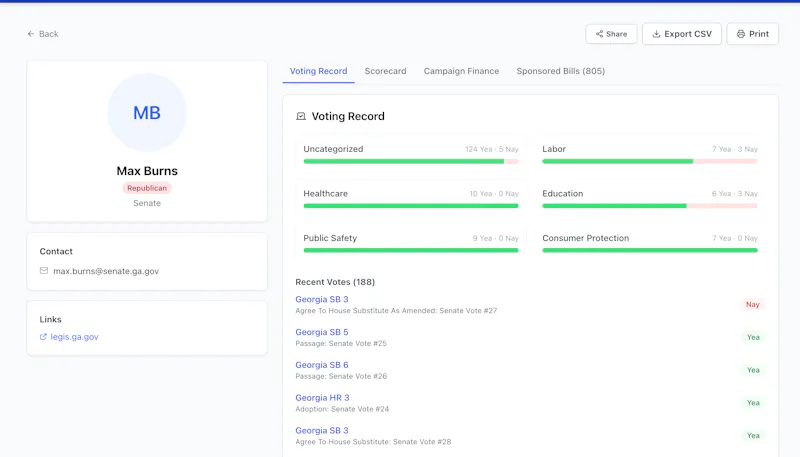The height and width of the screenshot is (457, 800).
Task: Click the Healthcare category label
Action: 326,193
